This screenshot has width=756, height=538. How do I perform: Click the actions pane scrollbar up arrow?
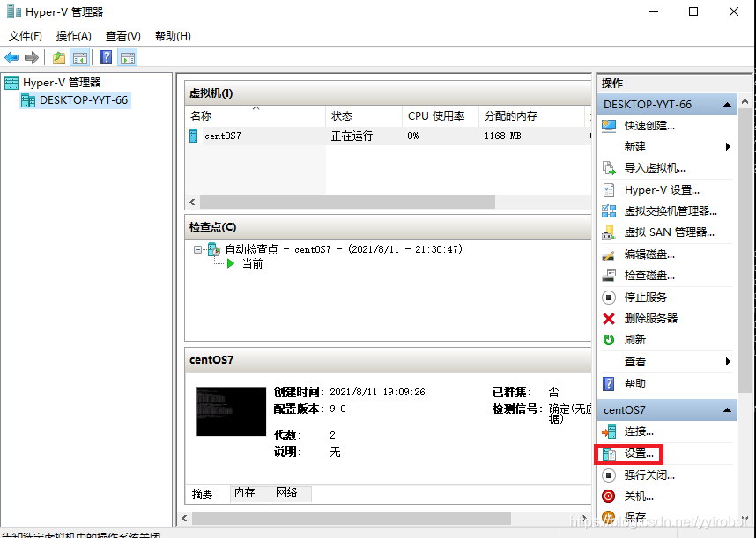tap(745, 101)
